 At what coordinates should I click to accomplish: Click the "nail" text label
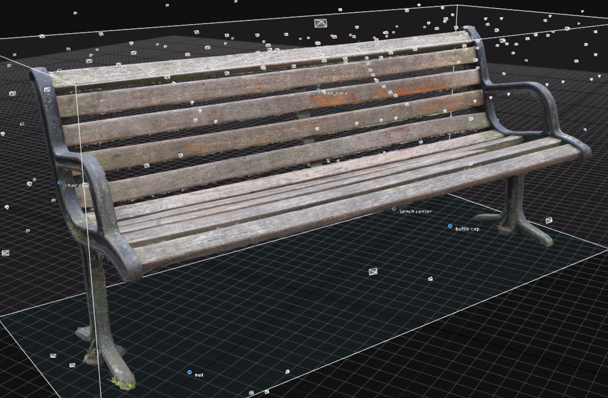coord(199,375)
